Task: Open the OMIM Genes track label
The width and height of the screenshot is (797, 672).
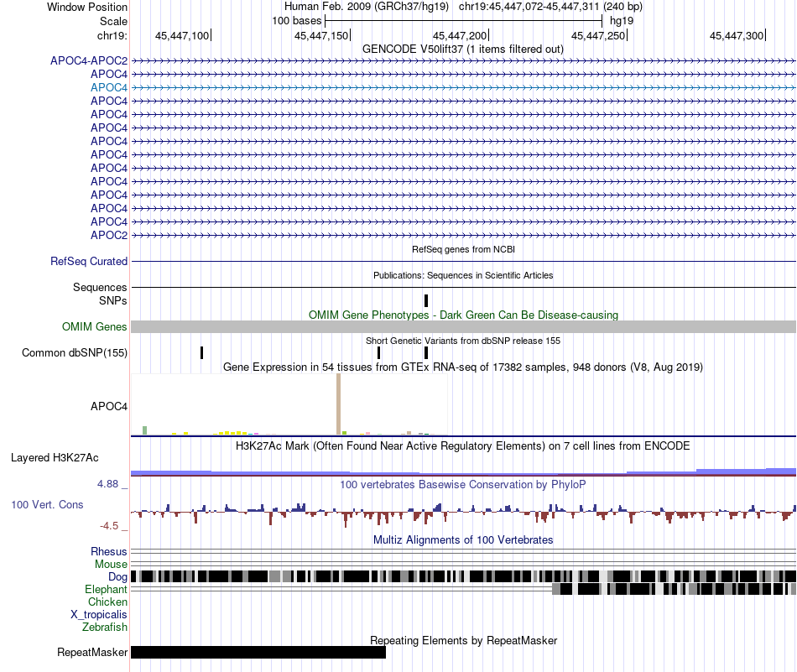Action: [x=95, y=326]
